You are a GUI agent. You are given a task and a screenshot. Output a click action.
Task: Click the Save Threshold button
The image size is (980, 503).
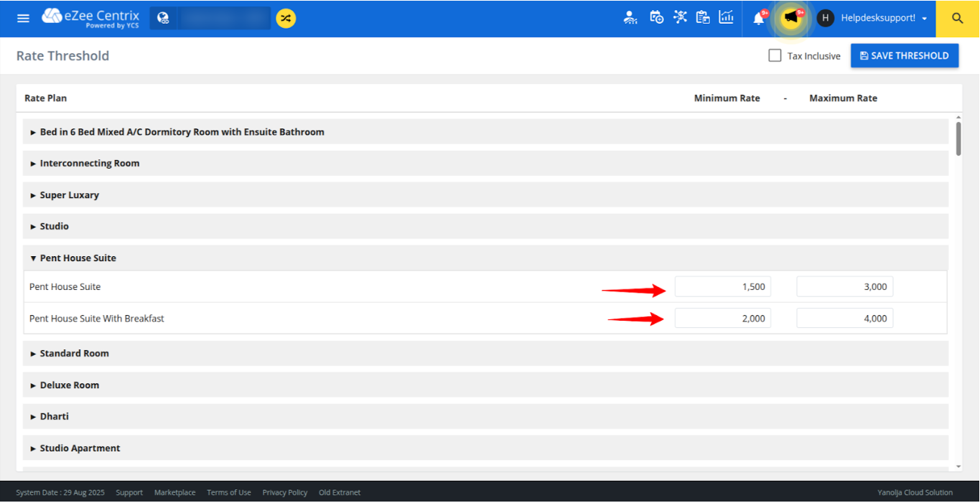[x=904, y=55]
